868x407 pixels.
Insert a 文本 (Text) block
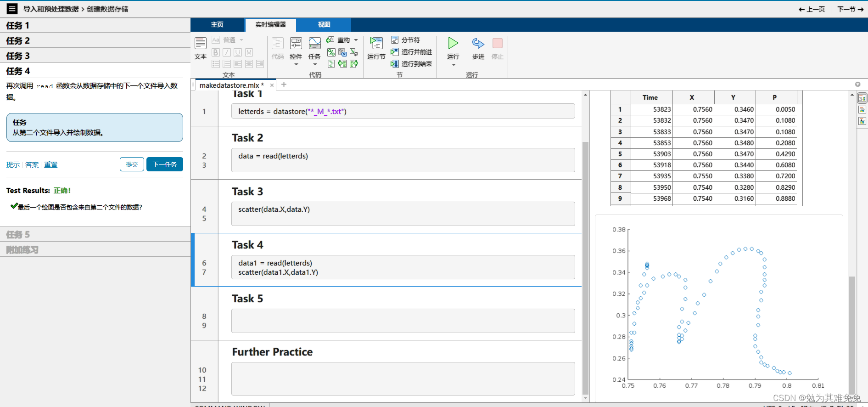[x=201, y=49]
